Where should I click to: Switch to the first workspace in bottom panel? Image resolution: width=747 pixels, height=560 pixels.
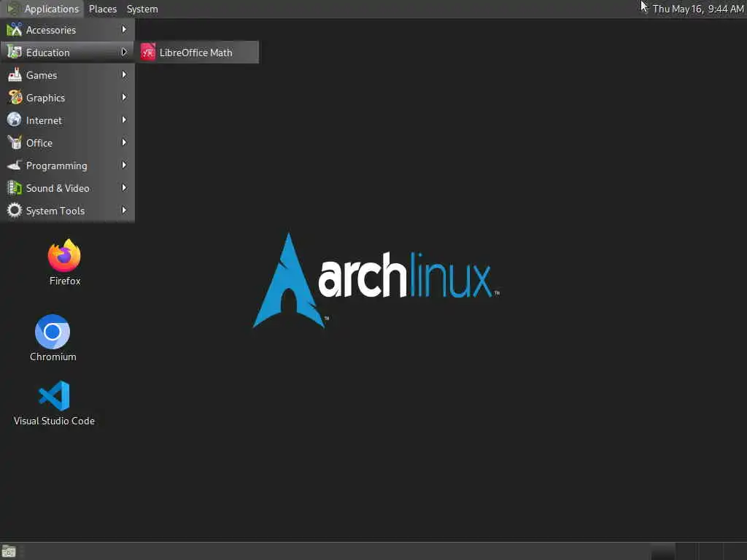pyautogui.click(x=662, y=552)
